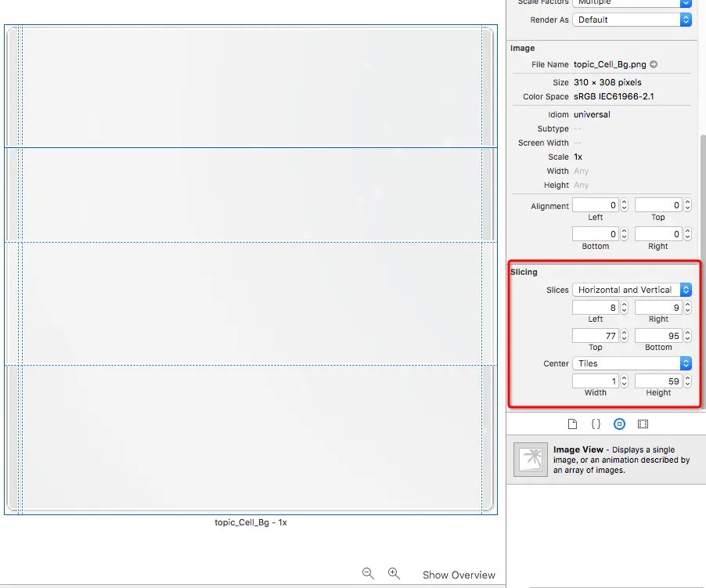Adjust the Alignment Bottom stepper
Screen dimensions: 706x588
[624, 234]
